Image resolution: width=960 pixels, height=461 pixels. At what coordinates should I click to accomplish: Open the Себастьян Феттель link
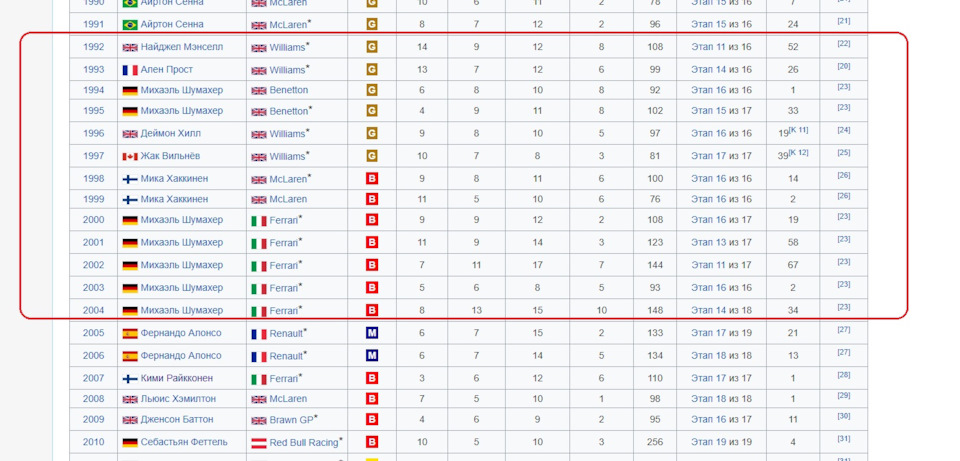(184, 442)
